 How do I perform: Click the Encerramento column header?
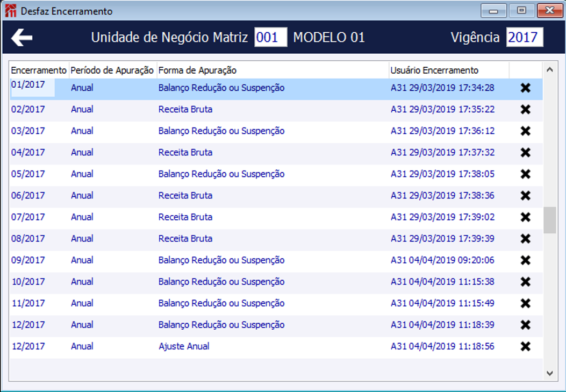(39, 70)
